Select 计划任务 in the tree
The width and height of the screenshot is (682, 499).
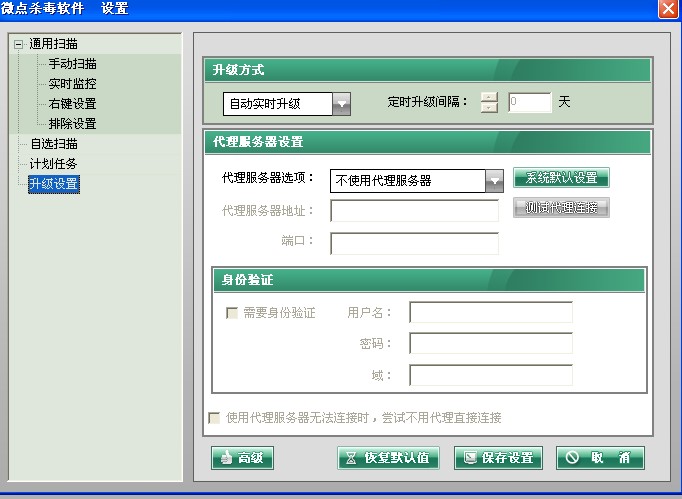(x=53, y=164)
